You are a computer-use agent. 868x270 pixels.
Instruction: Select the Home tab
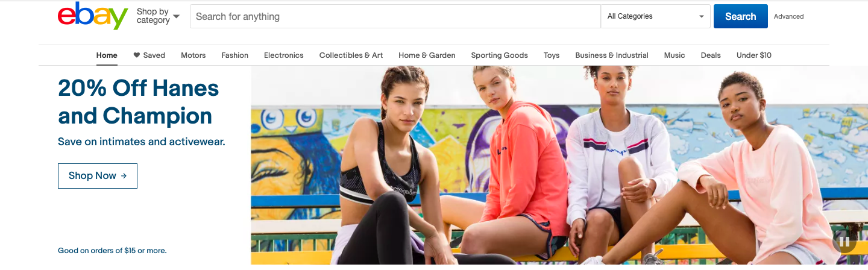(x=107, y=55)
